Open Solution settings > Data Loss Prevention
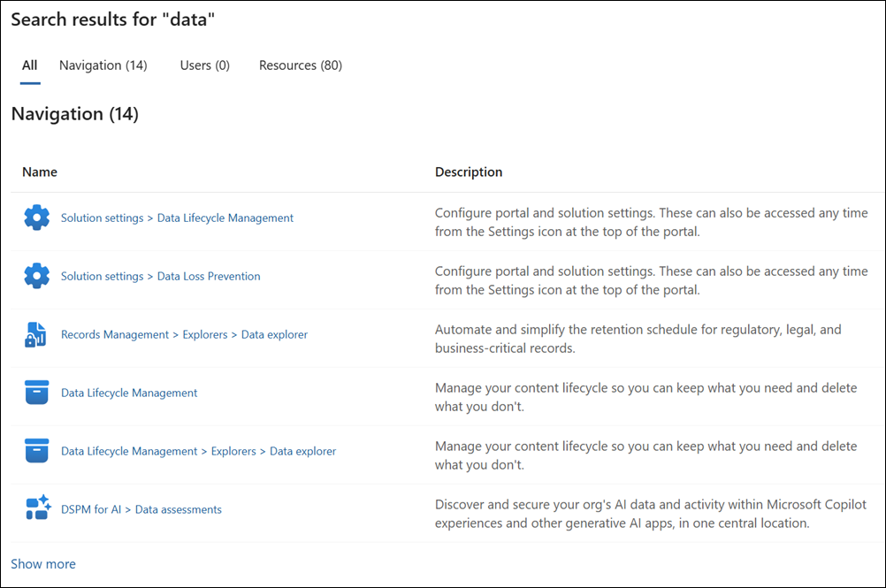The height and width of the screenshot is (588, 886). point(160,276)
